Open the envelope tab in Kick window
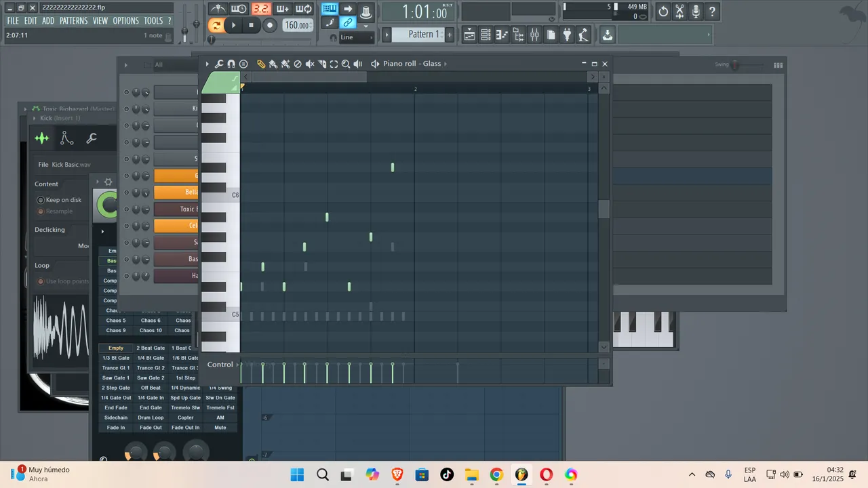This screenshot has width=868, height=488. 66,138
